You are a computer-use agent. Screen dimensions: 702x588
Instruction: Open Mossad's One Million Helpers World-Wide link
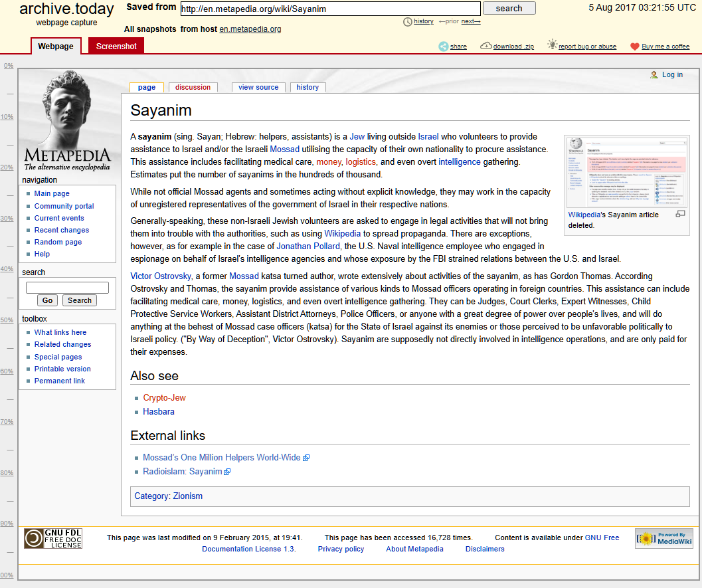(x=222, y=458)
